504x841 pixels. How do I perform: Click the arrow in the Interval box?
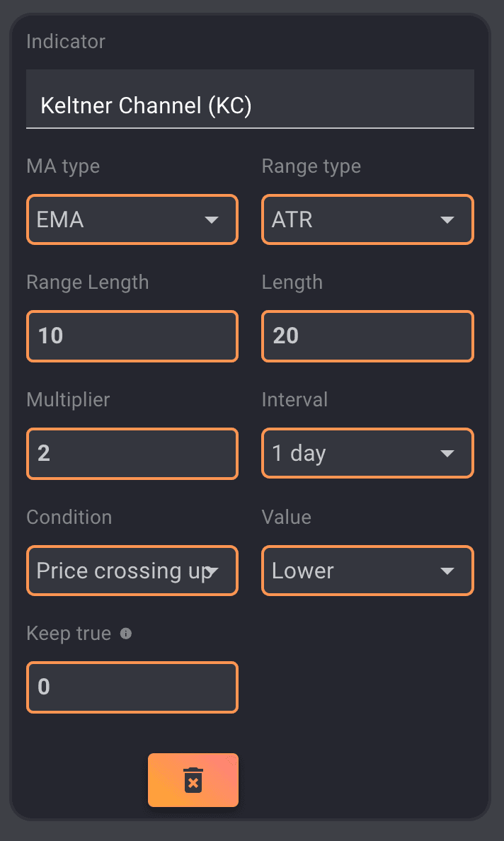(447, 453)
